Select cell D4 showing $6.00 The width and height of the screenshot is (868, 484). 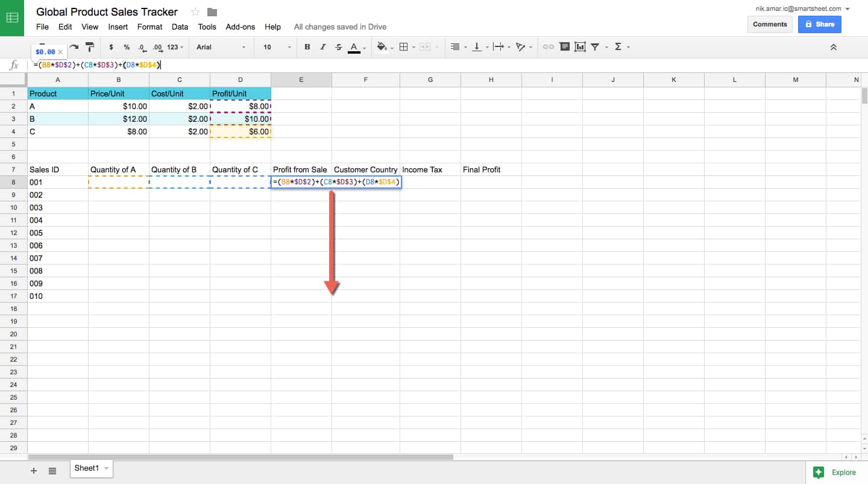tap(241, 131)
